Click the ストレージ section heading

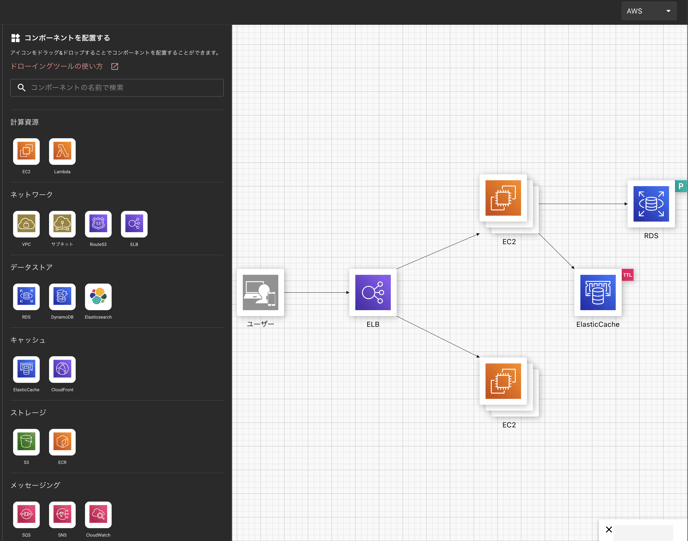tap(28, 412)
